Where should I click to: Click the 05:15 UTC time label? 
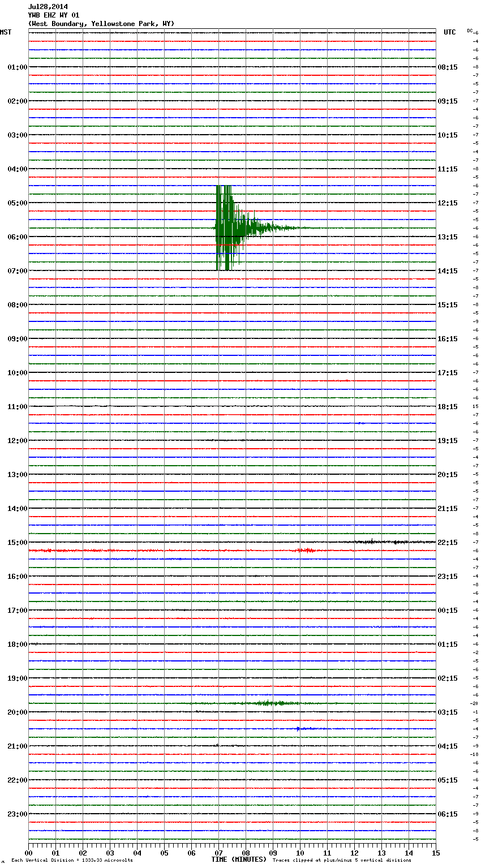(448, 780)
